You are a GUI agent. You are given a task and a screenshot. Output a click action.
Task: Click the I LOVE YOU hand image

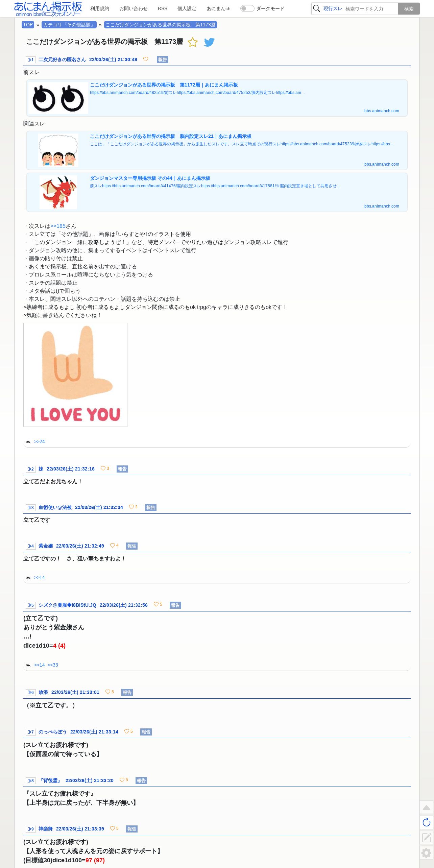[x=75, y=375]
